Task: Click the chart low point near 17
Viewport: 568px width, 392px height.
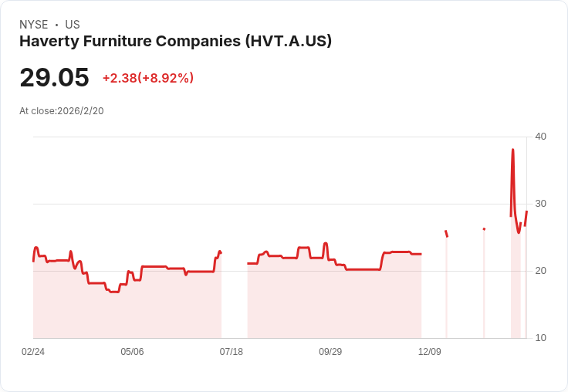Action: [114, 292]
